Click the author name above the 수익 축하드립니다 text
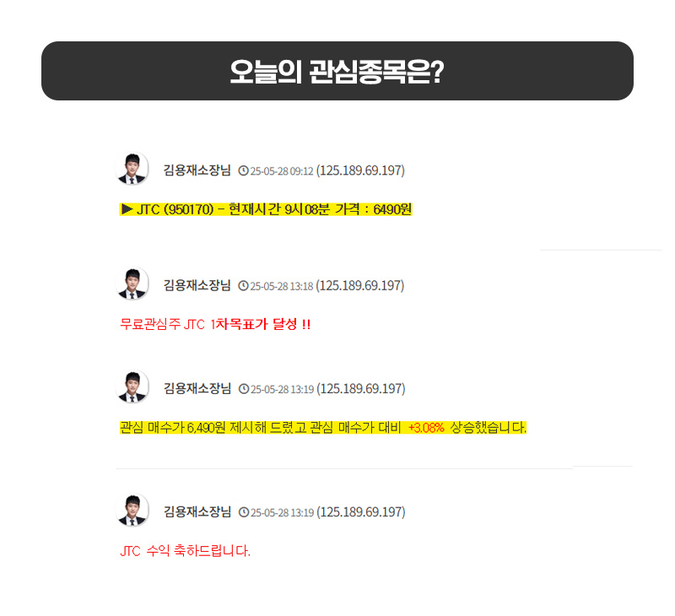The height and width of the screenshot is (616, 675). point(197,512)
